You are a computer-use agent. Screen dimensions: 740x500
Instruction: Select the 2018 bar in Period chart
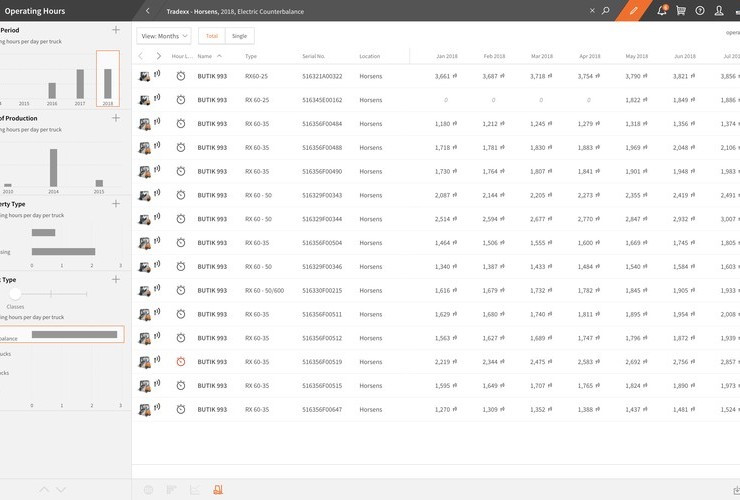pyautogui.click(x=108, y=78)
